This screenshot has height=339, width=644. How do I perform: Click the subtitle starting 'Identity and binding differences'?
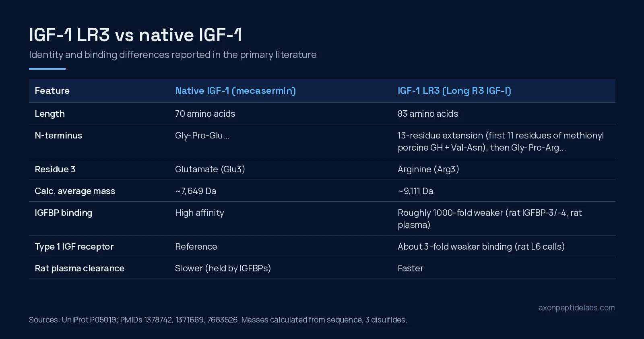click(173, 55)
